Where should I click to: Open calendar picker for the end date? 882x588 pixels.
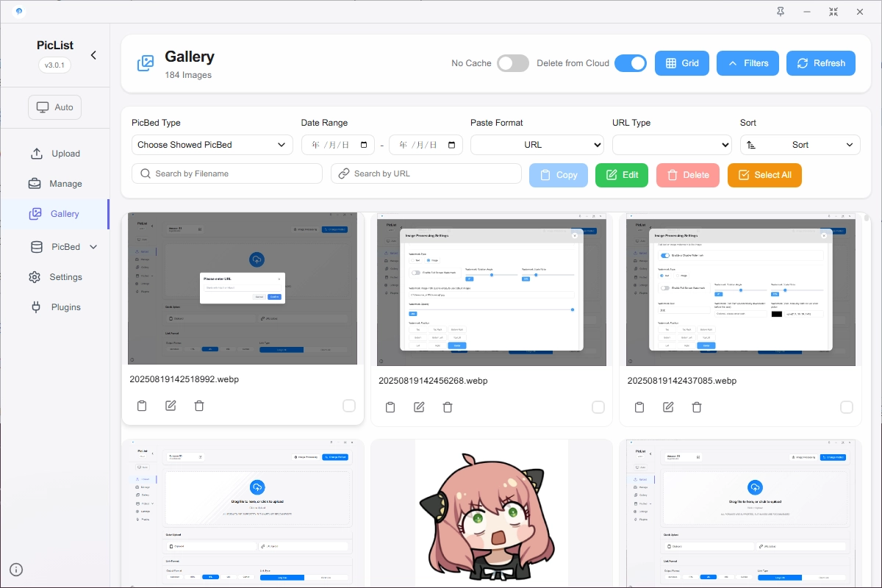point(452,145)
